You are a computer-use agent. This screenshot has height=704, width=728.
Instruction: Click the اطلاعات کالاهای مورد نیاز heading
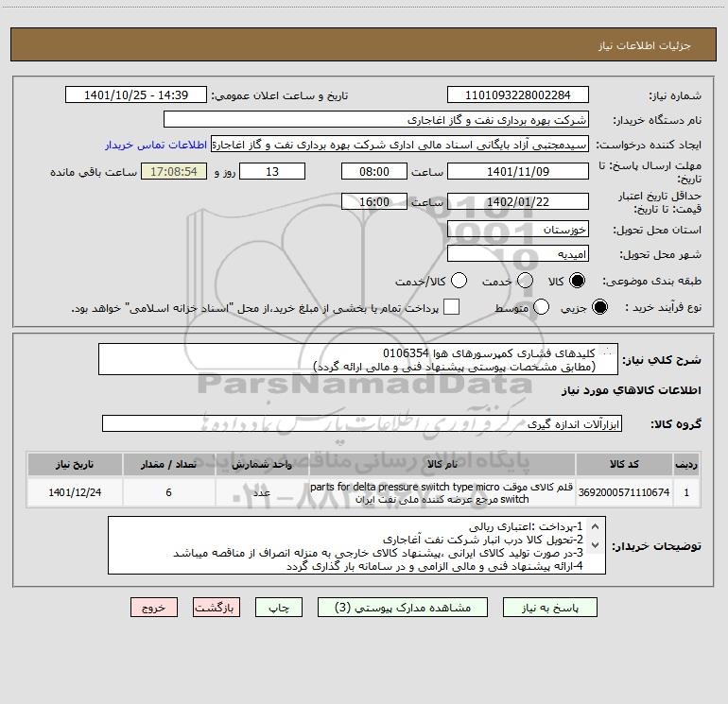632,390
